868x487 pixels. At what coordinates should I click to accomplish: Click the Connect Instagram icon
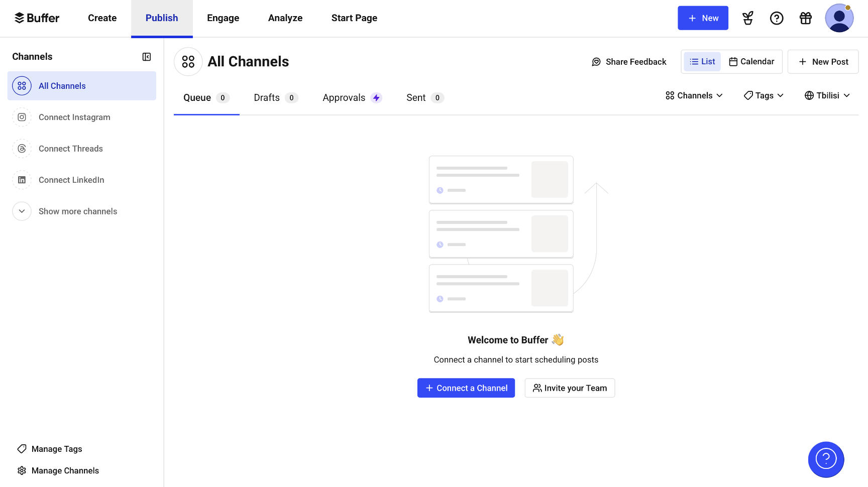click(x=22, y=117)
